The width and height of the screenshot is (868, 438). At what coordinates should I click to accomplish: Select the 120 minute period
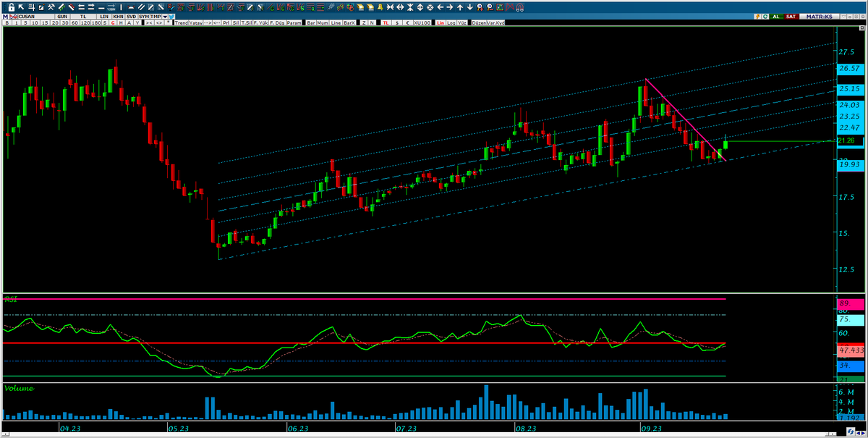click(x=85, y=23)
